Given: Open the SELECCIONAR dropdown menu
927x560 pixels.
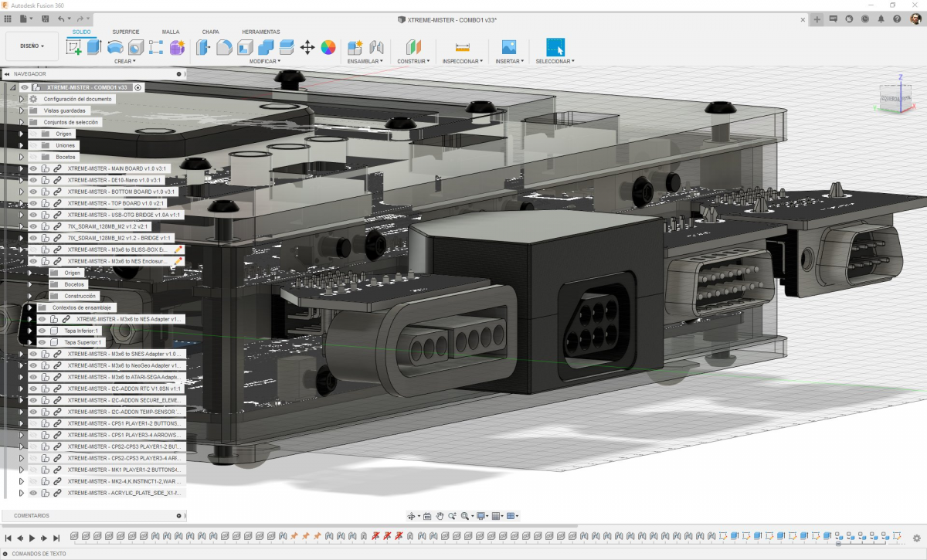Looking at the screenshot, I should [555, 61].
